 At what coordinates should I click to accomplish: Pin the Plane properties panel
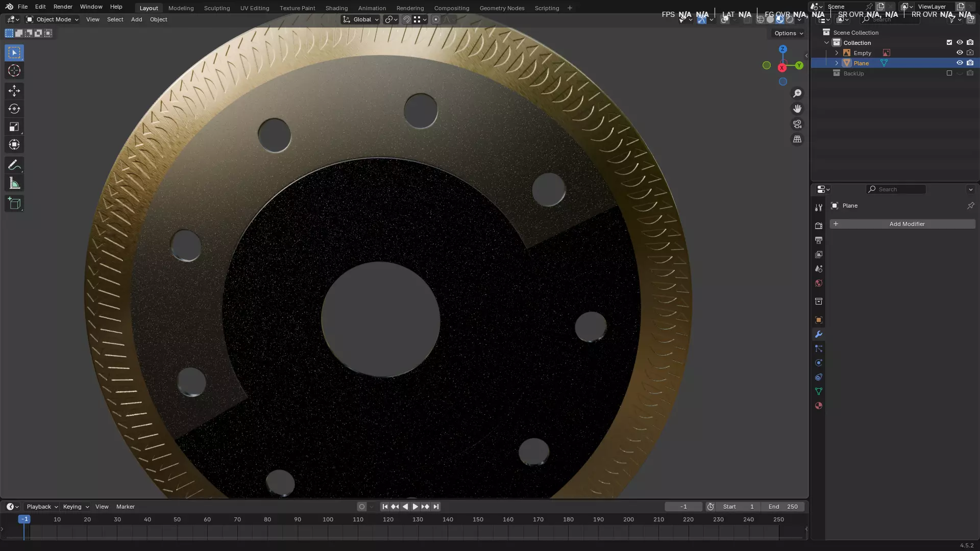pos(970,206)
